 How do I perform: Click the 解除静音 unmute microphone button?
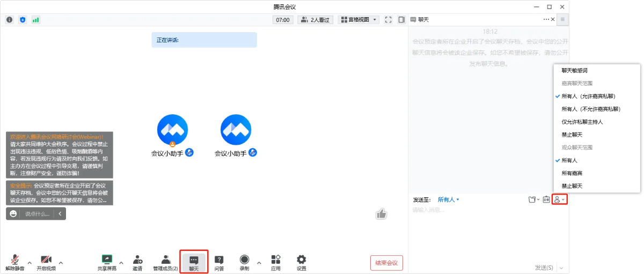(x=14, y=262)
